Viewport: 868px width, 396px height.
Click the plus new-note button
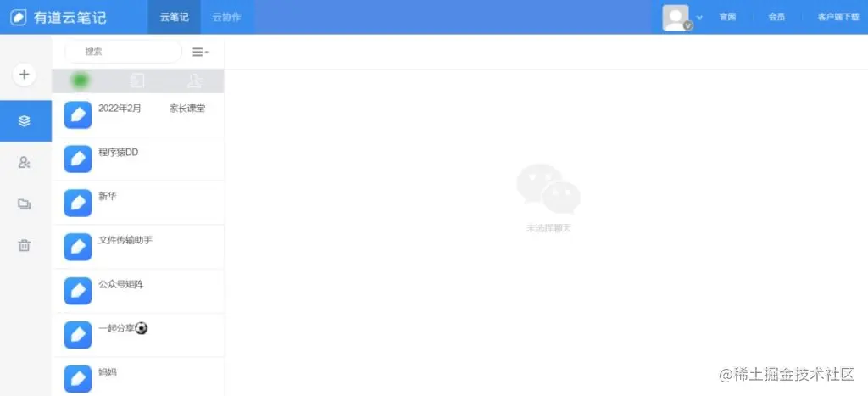(25, 75)
